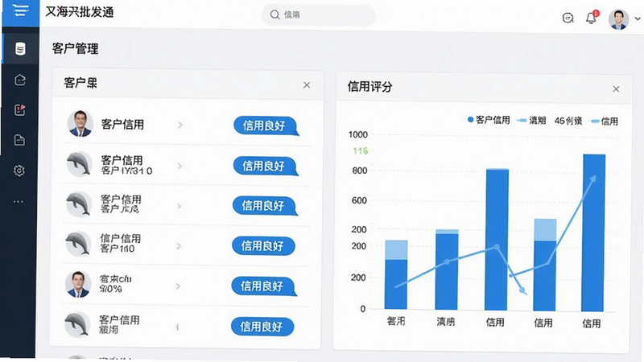Screen dimensions: 644x362
Task: Click 信用良好 badge in first row
Action: coord(266,125)
